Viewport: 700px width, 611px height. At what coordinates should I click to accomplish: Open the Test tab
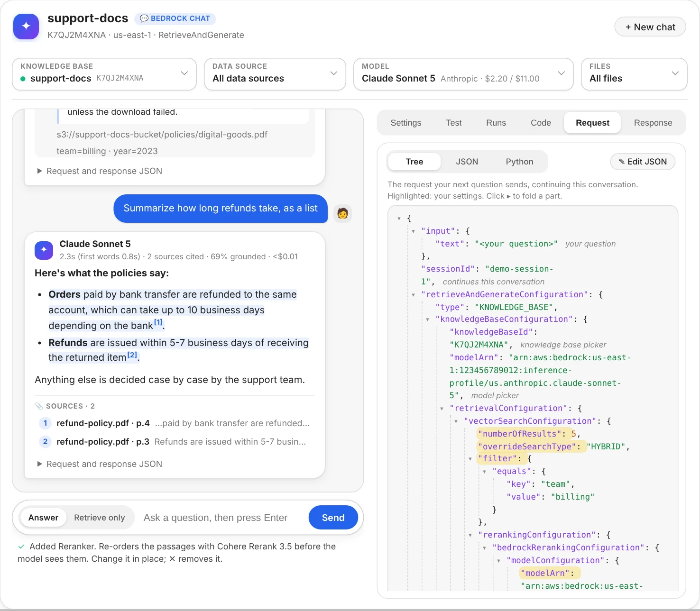(454, 123)
